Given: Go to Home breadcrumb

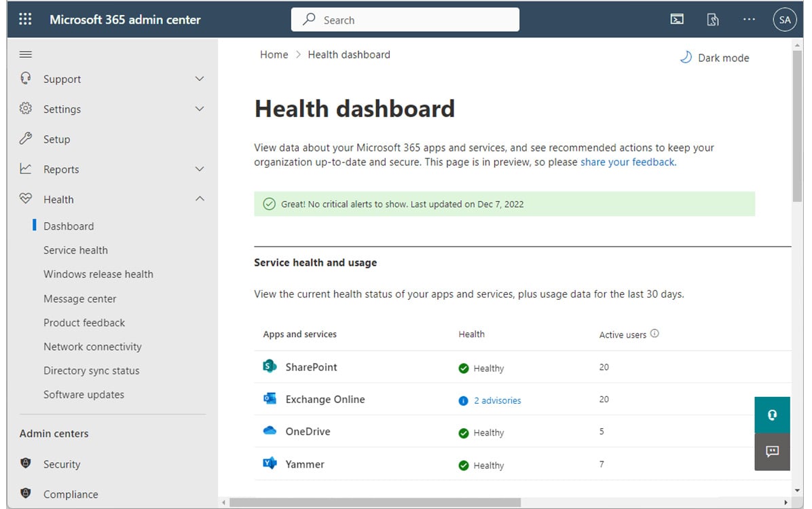Looking at the screenshot, I should point(274,54).
